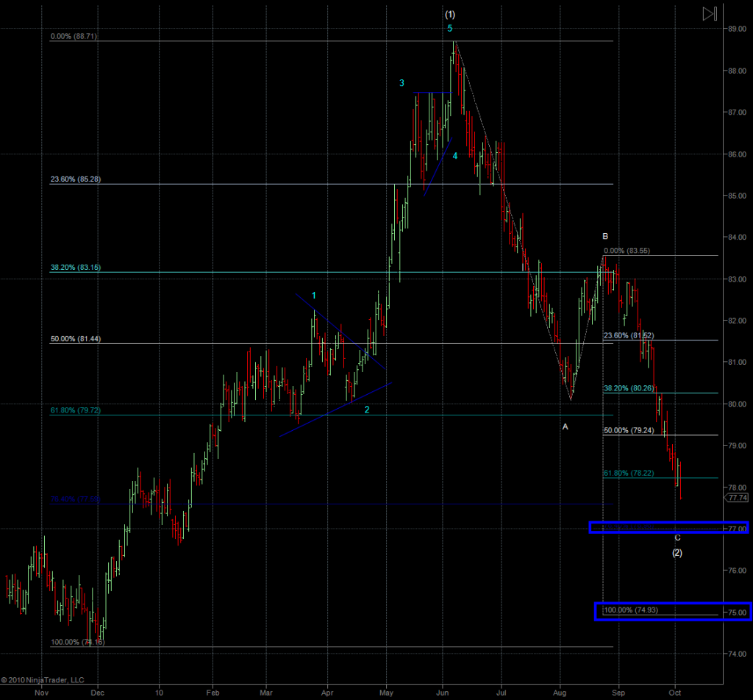Select the blue rectangle around 100.00% (74.93)

pyautogui.click(x=672, y=611)
